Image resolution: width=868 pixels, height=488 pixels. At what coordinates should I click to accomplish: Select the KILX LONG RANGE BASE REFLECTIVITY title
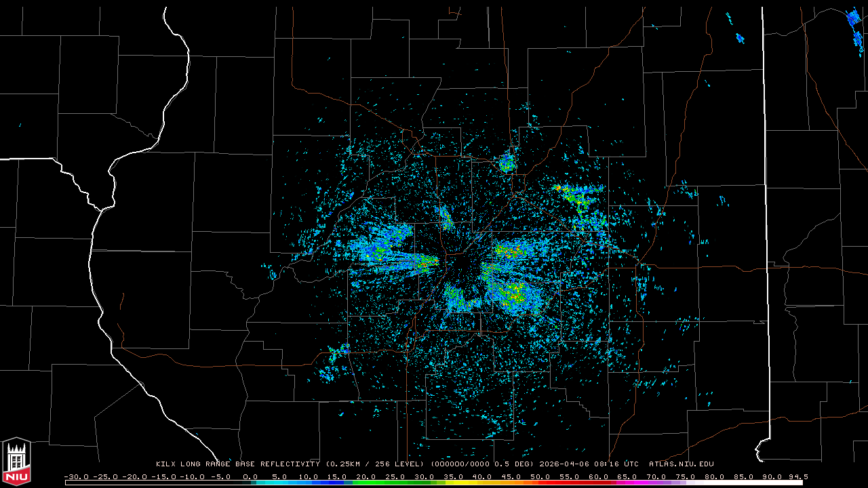[x=237, y=464]
